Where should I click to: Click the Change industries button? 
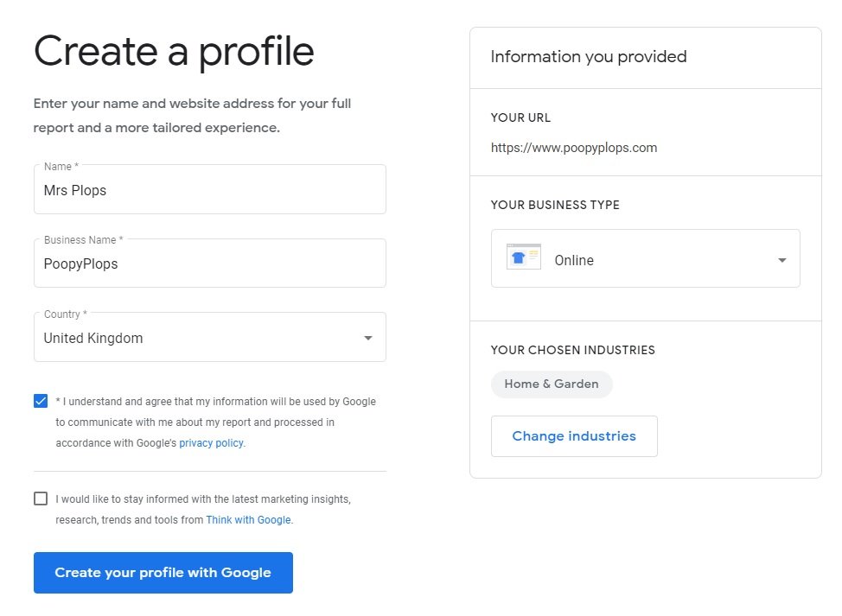[x=574, y=436]
